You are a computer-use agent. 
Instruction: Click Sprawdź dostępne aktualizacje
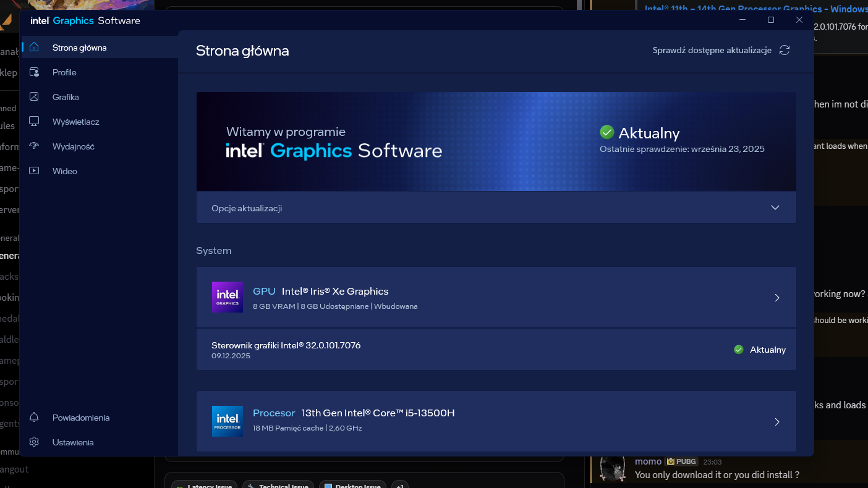(x=712, y=50)
